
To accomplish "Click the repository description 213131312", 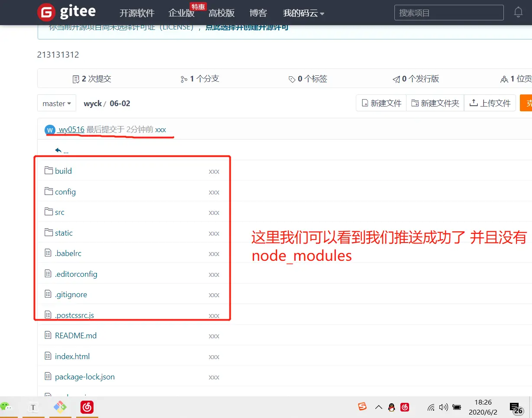I will [58, 55].
